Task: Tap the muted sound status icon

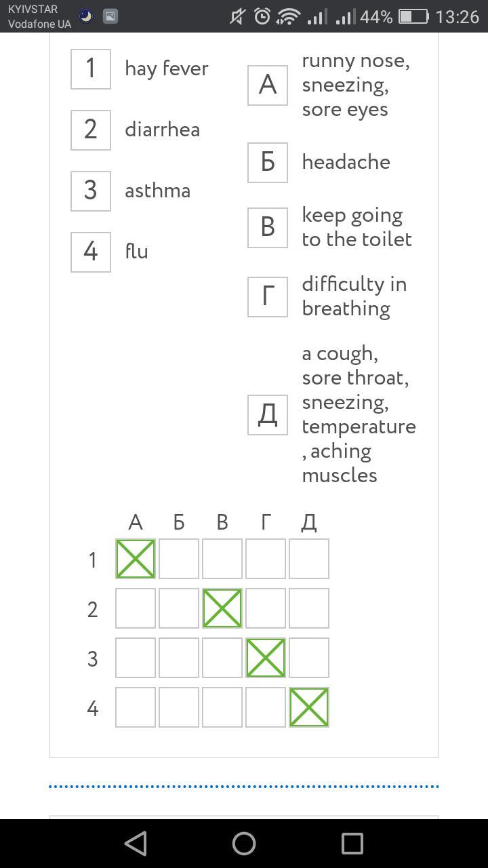Action: pyautogui.click(x=237, y=16)
